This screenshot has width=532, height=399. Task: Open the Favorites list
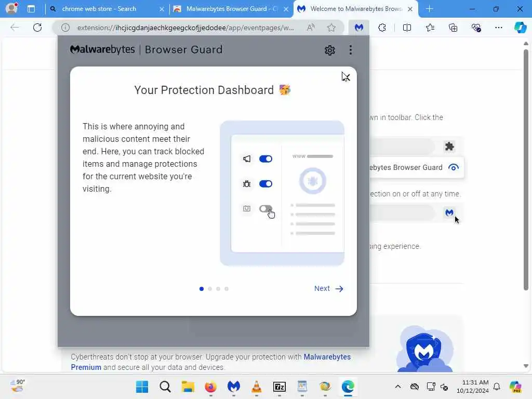point(430,28)
